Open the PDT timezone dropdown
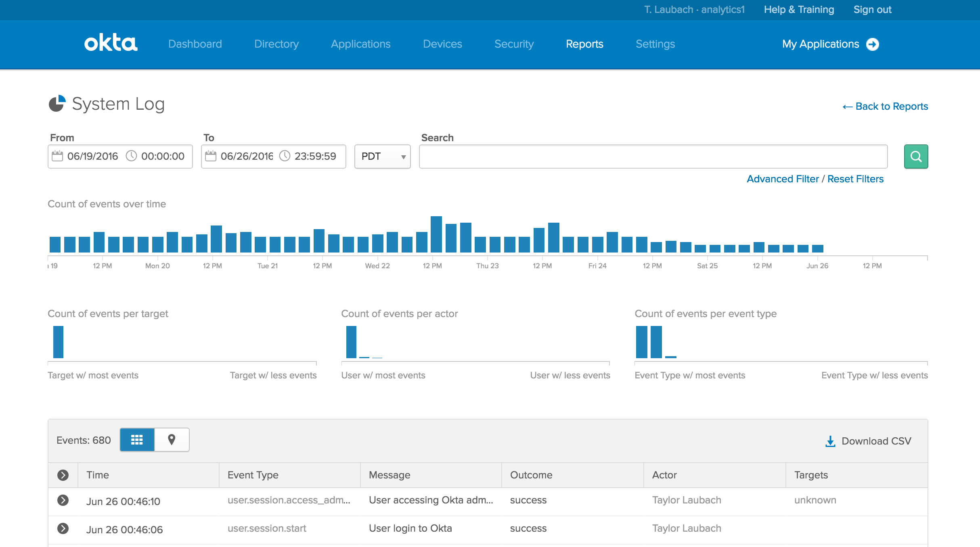 click(x=382, y=157)
